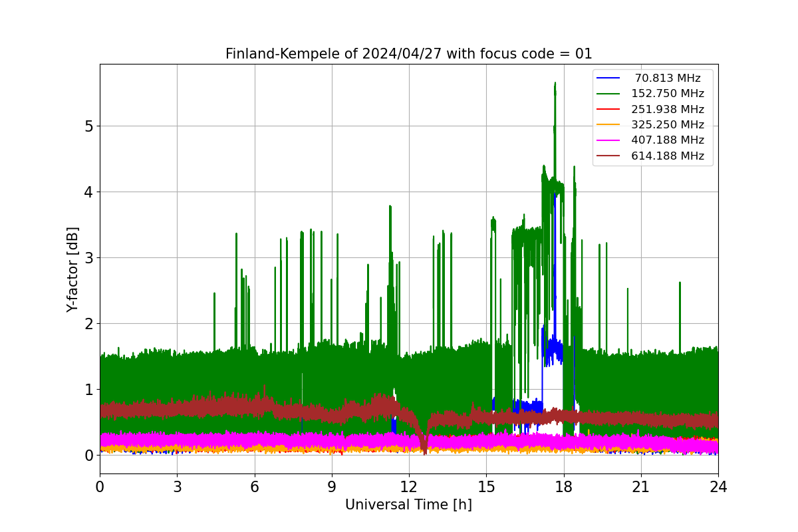Click the brown line swatch in legend

609,156
